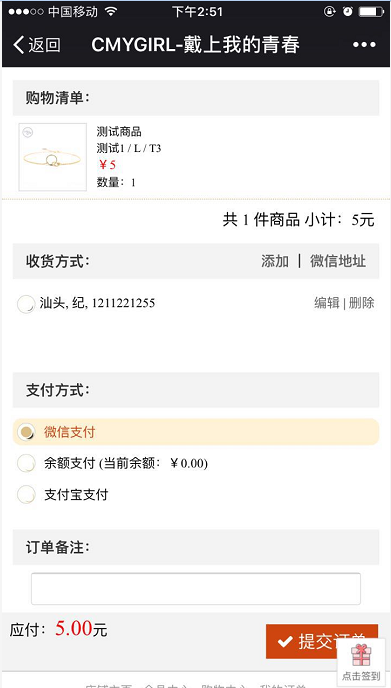Tap the back arrow labeled 返回
The image size is (391, 688).
pos(36,45)
